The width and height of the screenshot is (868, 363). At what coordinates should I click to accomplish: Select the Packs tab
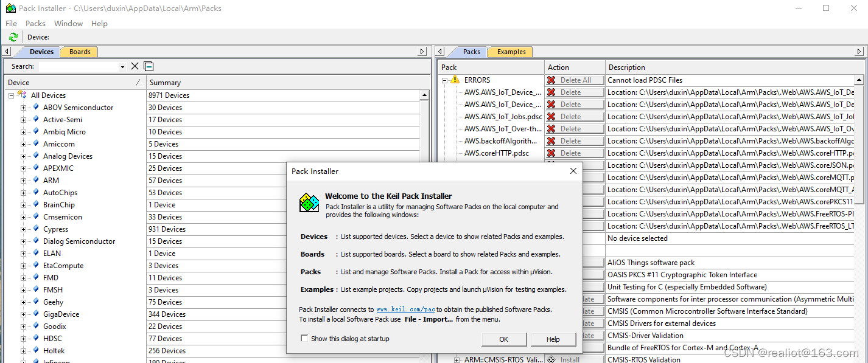tap(471, 52)
